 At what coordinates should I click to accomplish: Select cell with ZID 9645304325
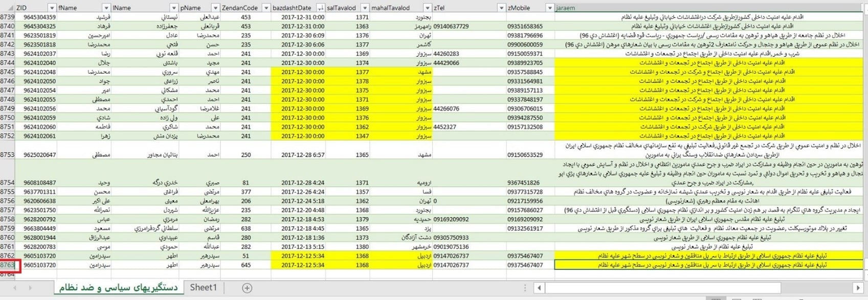[x=35, y=26]
